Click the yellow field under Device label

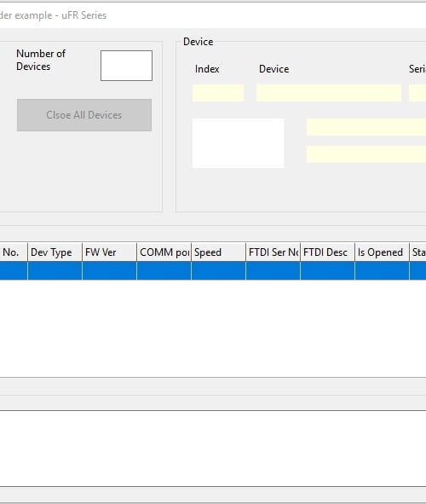click(329, 93)
